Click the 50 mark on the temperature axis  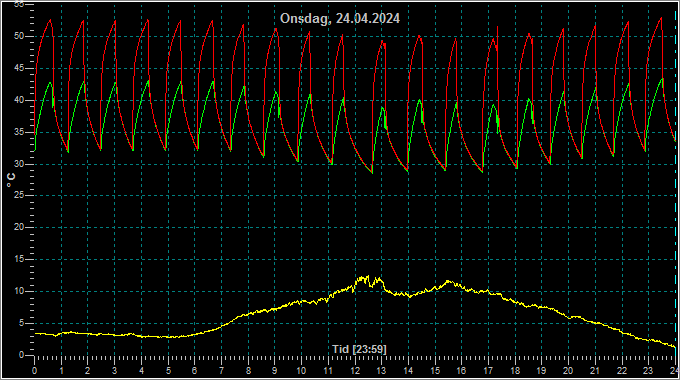[x=19, y=36]
